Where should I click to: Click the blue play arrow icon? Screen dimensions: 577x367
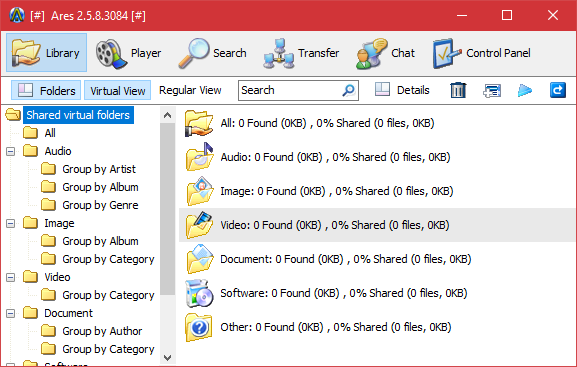coord(524,90)
